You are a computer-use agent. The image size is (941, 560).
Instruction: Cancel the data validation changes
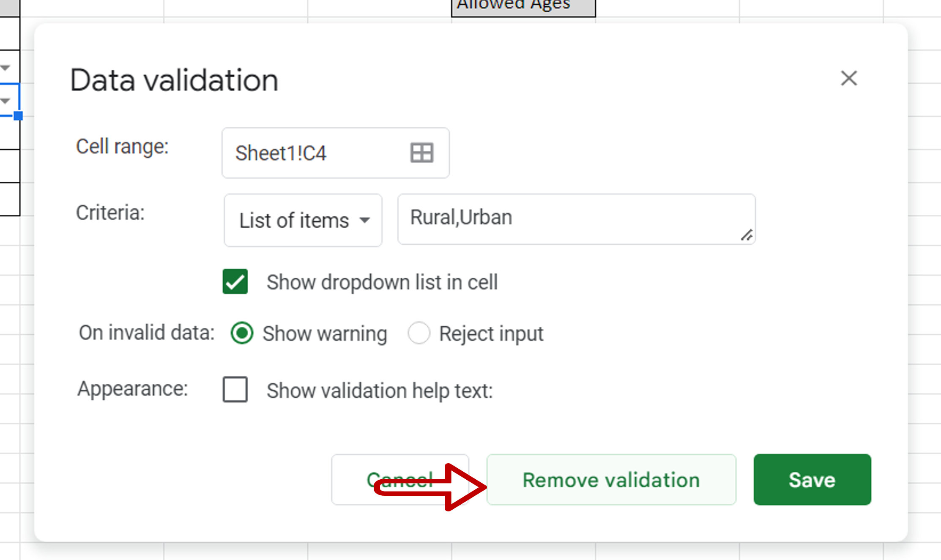point(400,479)
